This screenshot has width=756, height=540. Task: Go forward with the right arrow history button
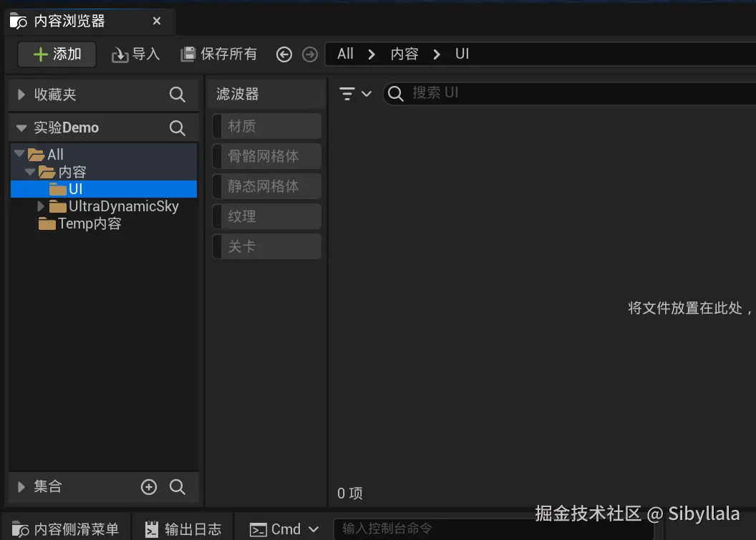click(x=310, y=54)
